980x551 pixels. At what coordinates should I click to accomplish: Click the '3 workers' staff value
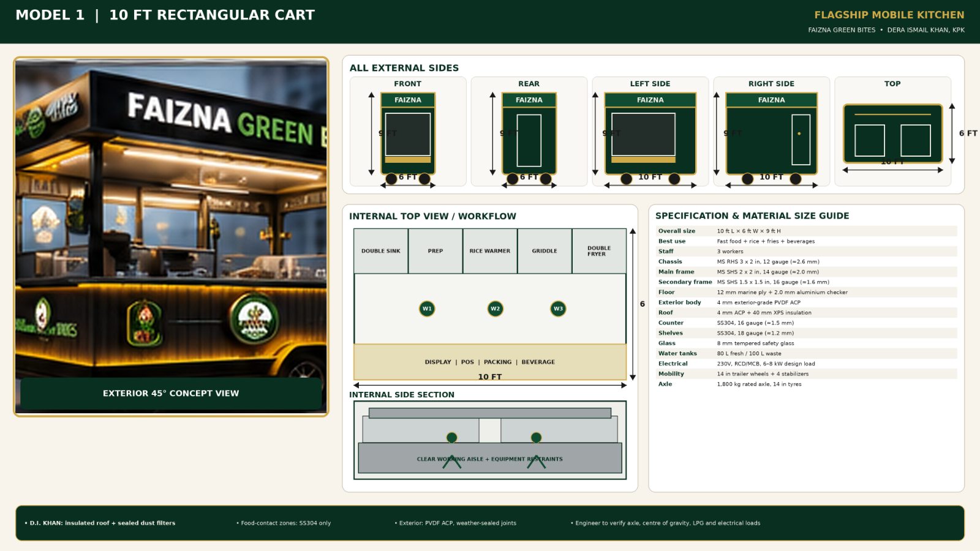point(730,252)
